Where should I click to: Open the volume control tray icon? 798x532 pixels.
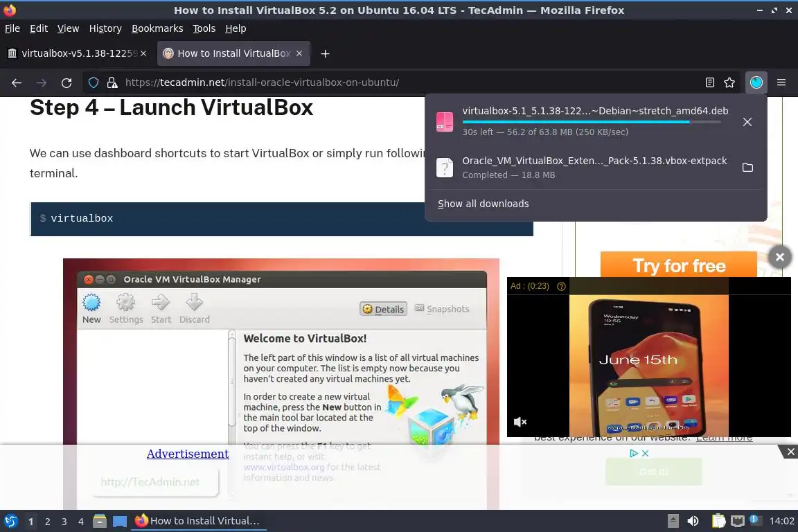tap(693, 521)
